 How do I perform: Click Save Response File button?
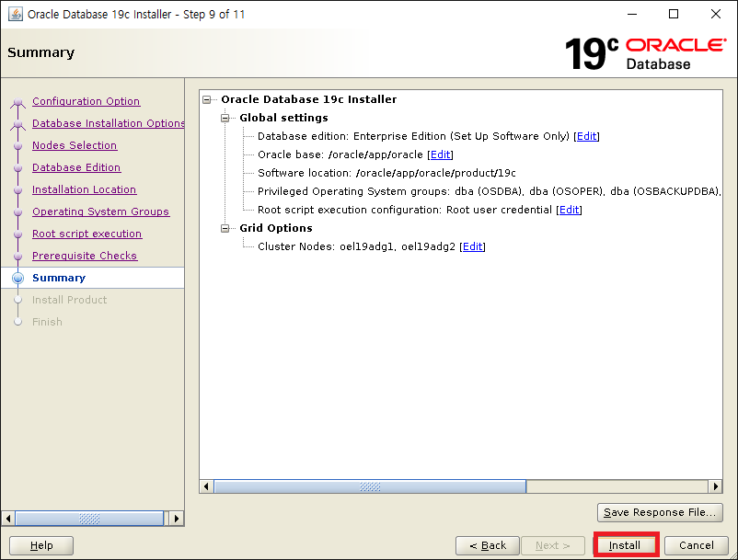coord(660,512)
